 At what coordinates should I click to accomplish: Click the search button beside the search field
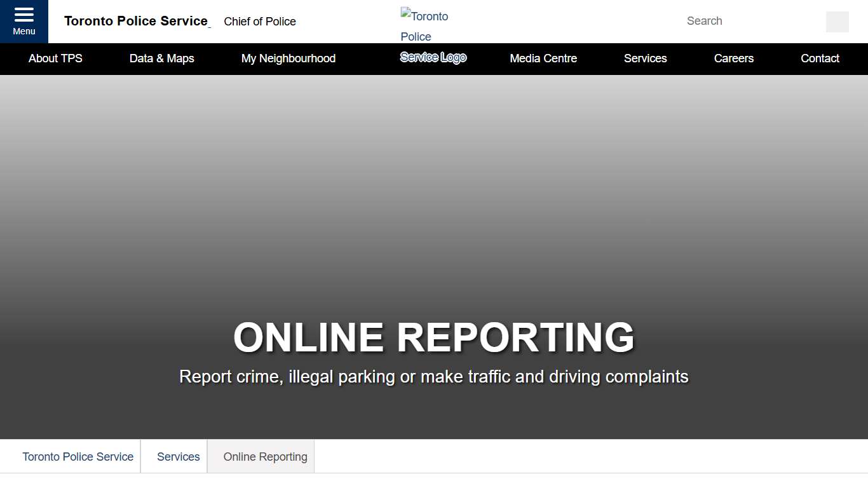coord(837,21)
